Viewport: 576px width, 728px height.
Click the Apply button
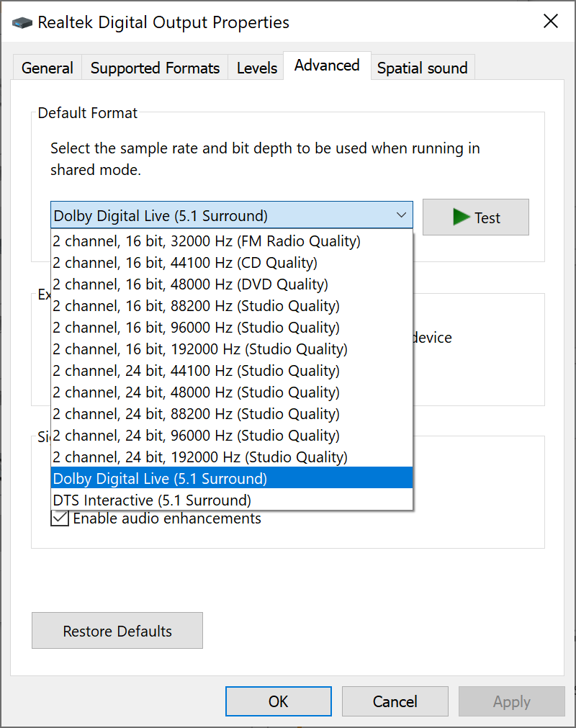pos(511,701)
